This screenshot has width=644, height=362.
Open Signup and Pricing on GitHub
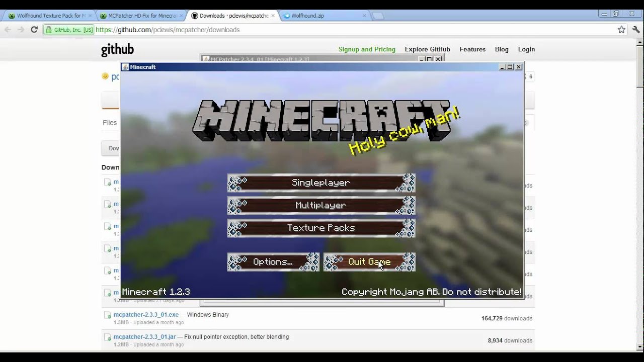tap(367, 49)
